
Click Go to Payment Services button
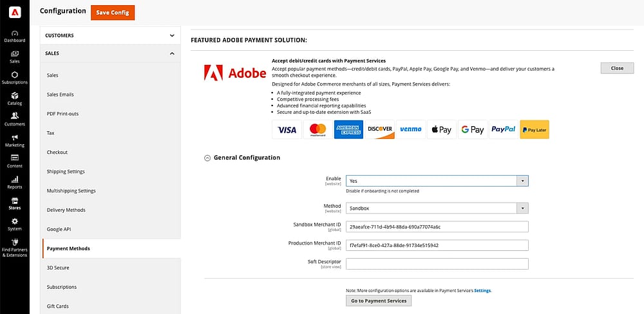378,301
